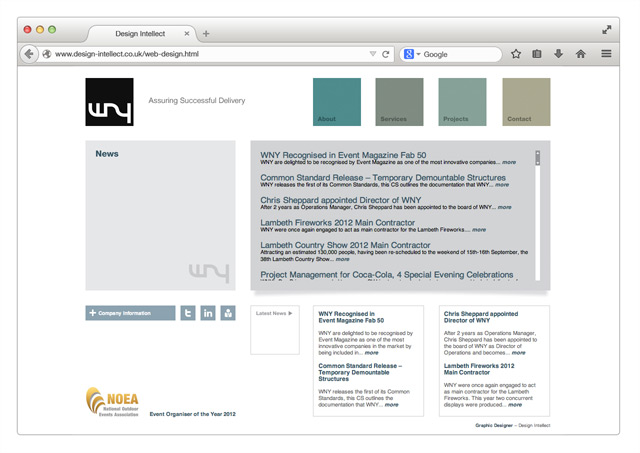Open the browser downloads arrow icon
The width and height of the screenshot is (640, 453).
tap(558, 54)
